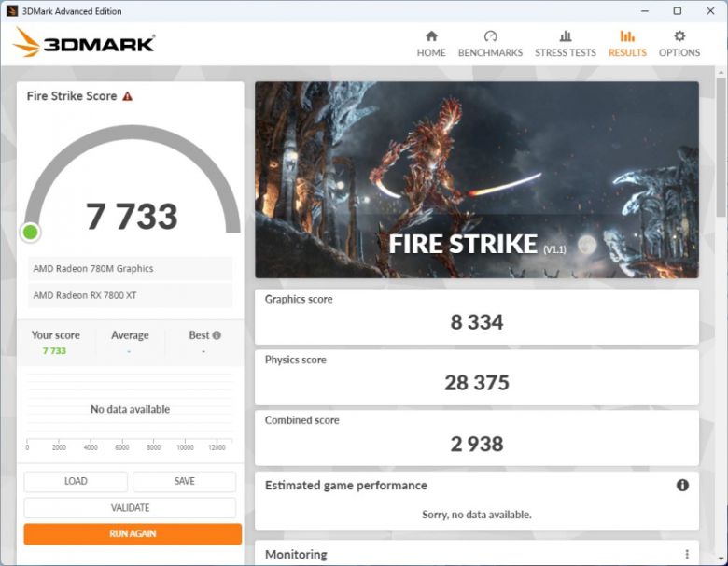728x566 pixels.
Task: Click the warning triangle beside Fire Strike Score
Action: click(128, 96)
